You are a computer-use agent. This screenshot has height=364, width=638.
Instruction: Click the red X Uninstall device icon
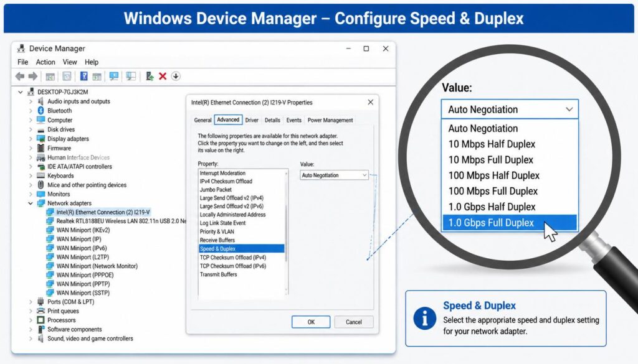163,76
